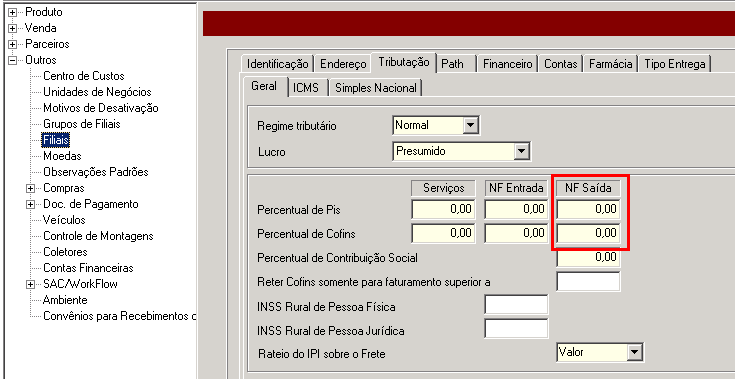Open the Veículos tree item

tap(64, 220)
